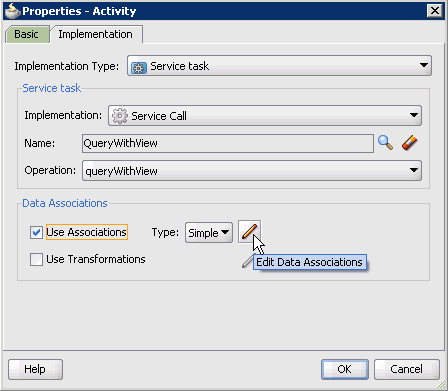This screenshot has width=448, height=391.
Task: Open the Operation queryWithView dropdown
Action: pyautogui.click(x=252, y=171)
